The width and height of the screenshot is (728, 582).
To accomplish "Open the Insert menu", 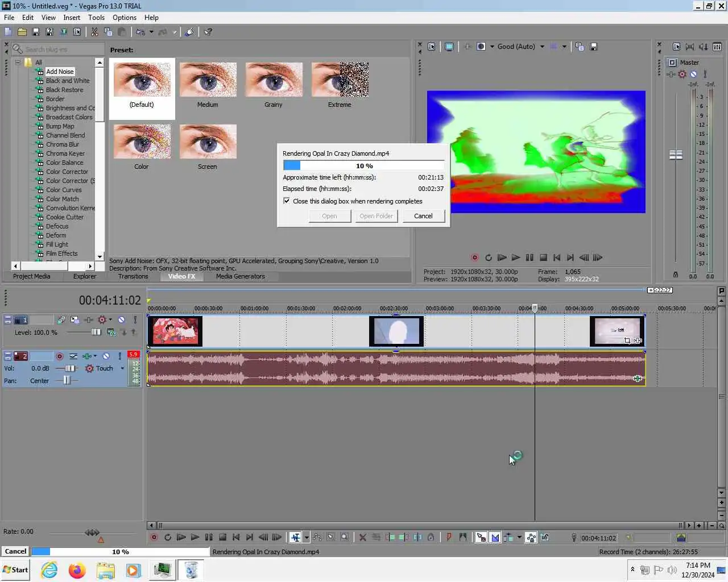I will tap(72, 18).
